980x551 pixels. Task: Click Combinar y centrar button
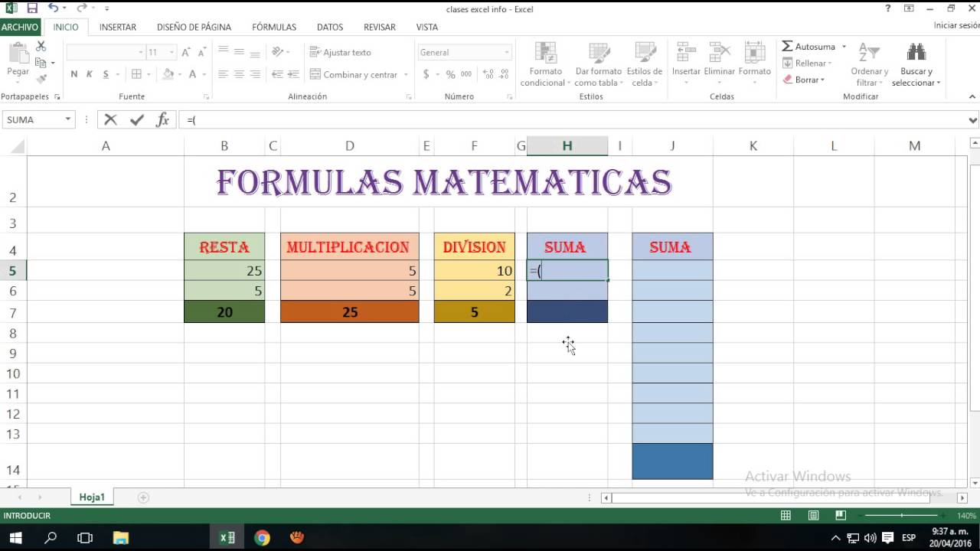tap(353, 74)
